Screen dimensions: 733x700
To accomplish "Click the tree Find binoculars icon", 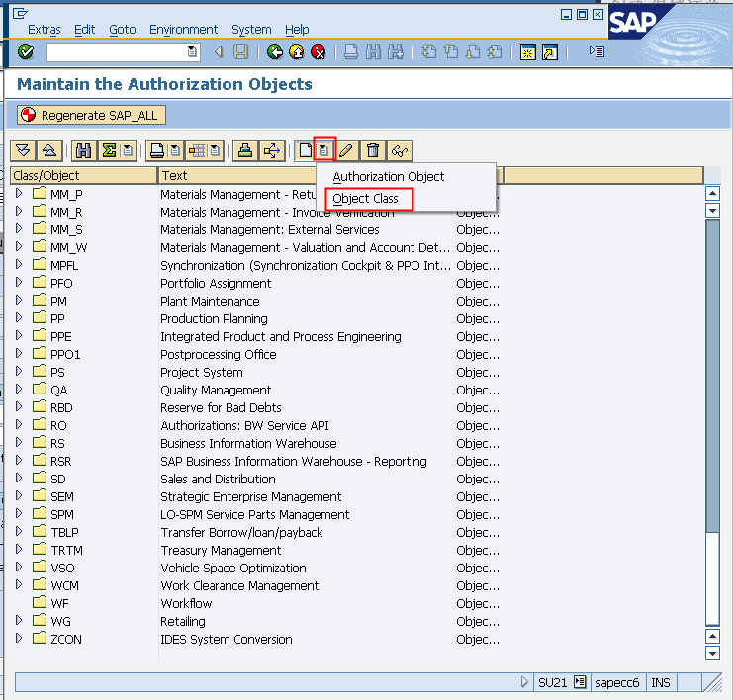I will 83,151.
